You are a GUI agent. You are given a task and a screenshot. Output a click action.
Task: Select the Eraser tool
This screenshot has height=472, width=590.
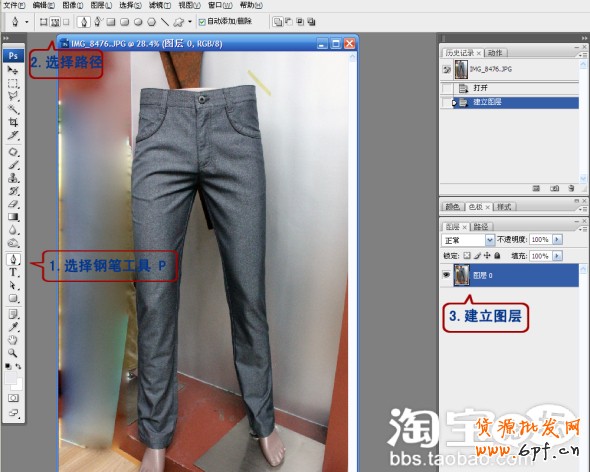(14, 204)
